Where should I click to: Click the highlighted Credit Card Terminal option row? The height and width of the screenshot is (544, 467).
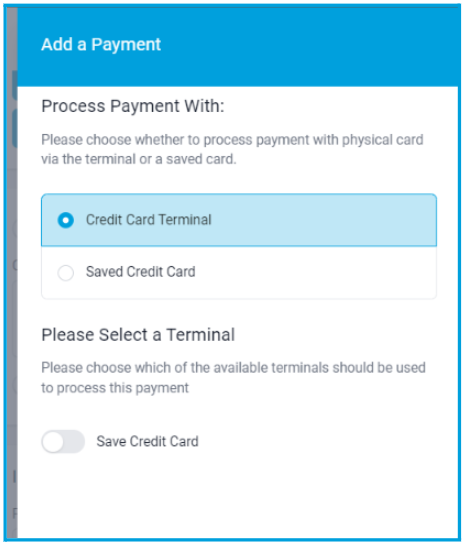click(239, 220)
